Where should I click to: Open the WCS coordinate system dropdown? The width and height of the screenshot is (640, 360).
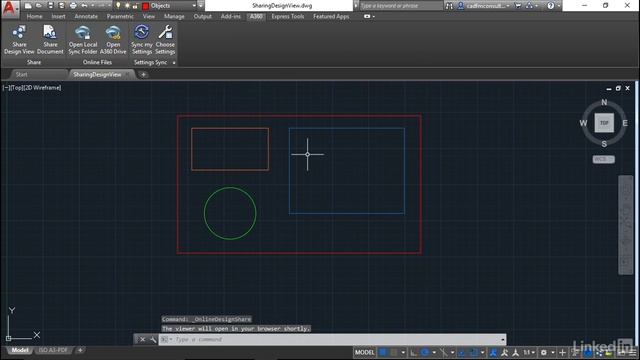pos(604,159)
